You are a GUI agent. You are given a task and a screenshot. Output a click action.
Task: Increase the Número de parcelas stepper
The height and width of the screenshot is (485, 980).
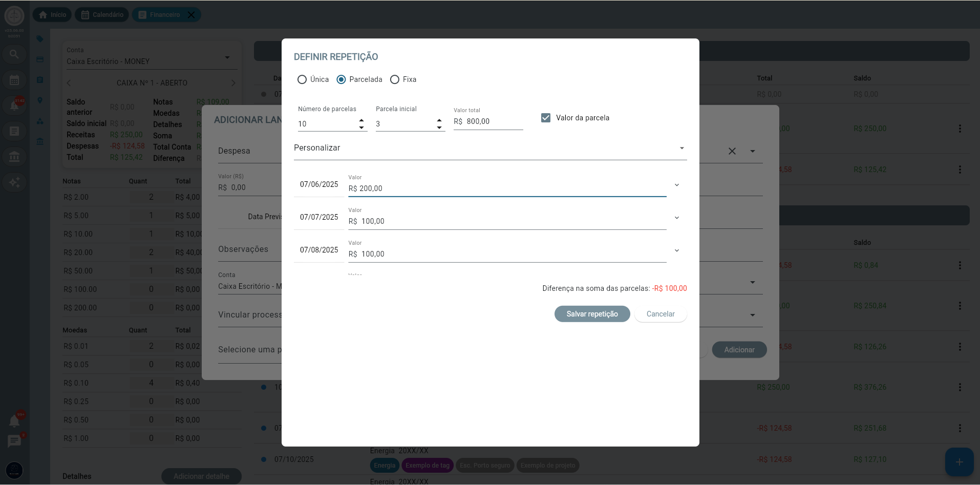pyautogui.click(x=361, y=120)
